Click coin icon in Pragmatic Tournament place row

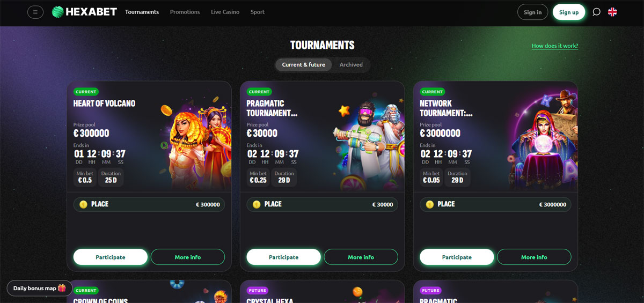[x=257, y=204]
